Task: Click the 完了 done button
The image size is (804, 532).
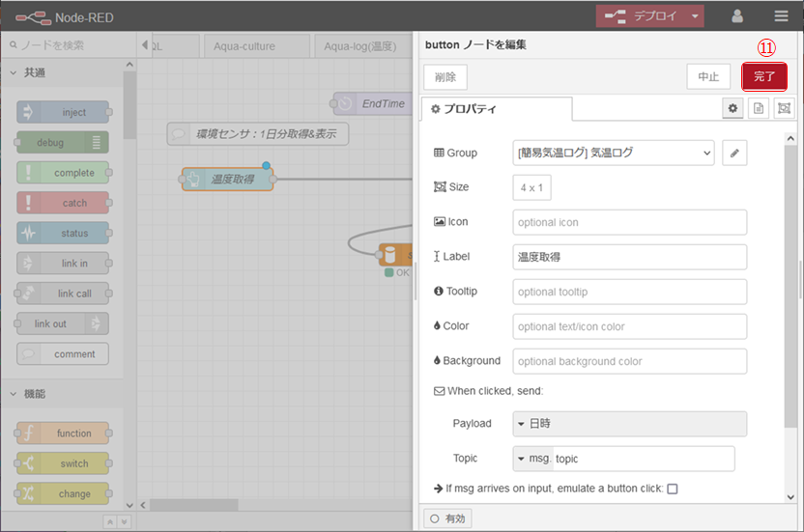Action: click(764, 77)
